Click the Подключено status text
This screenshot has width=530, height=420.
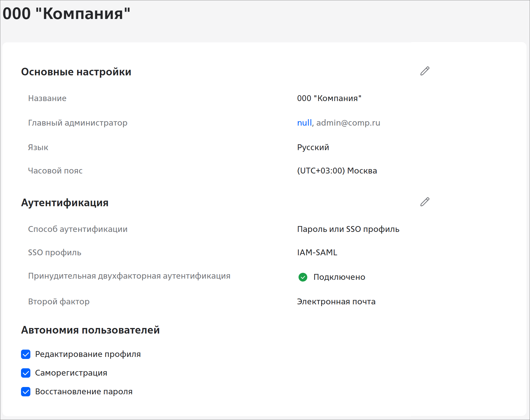coord(339,277)
